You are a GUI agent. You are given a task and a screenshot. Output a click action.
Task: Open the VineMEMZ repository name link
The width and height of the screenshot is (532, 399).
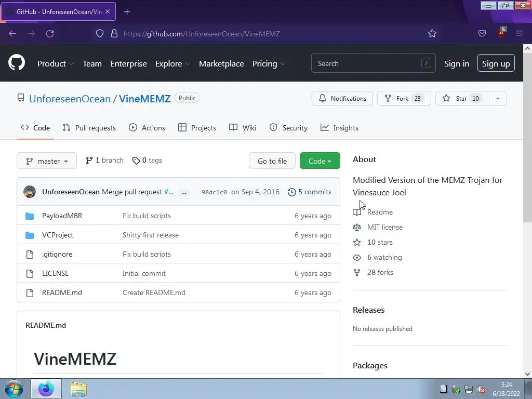[x=144, y=99]
